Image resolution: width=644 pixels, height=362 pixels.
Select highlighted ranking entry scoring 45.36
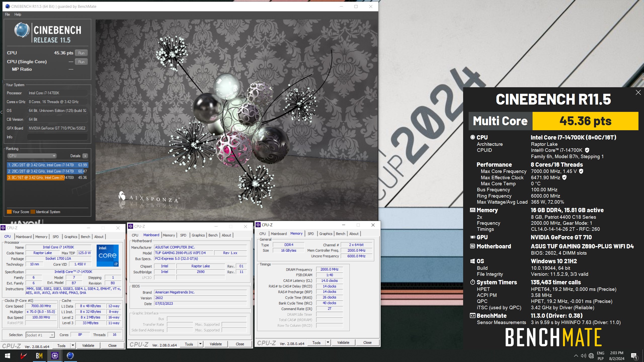48,177
